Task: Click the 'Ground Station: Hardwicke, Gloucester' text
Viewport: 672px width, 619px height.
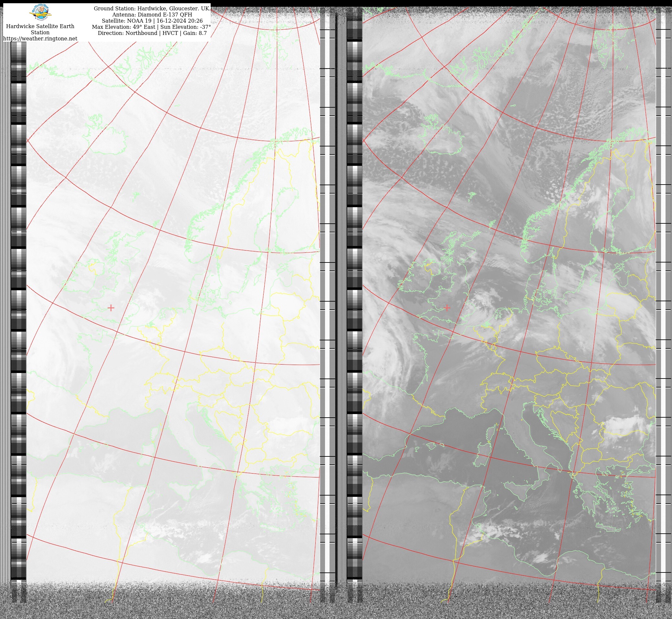Action: tap(152, 8)
